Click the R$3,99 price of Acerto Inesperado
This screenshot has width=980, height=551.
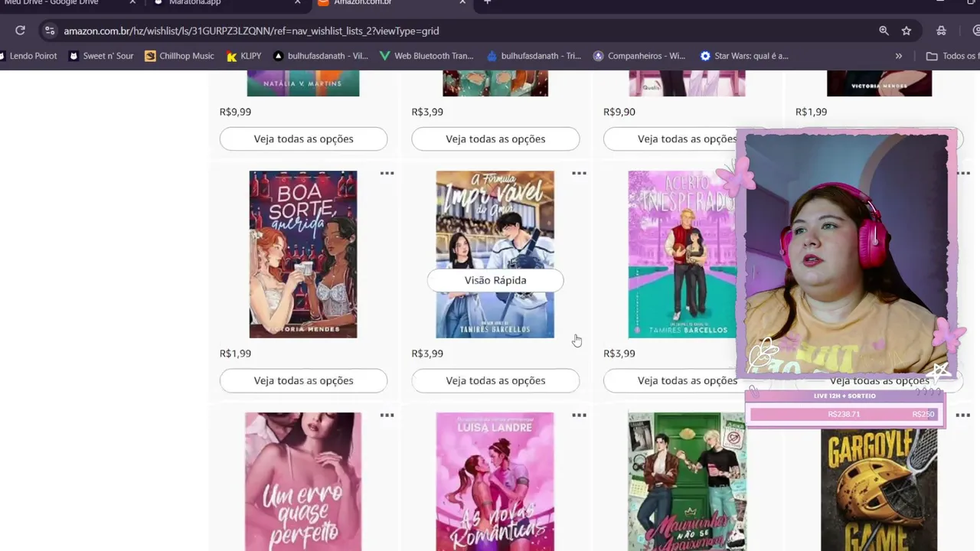click(x=619, y=354)
